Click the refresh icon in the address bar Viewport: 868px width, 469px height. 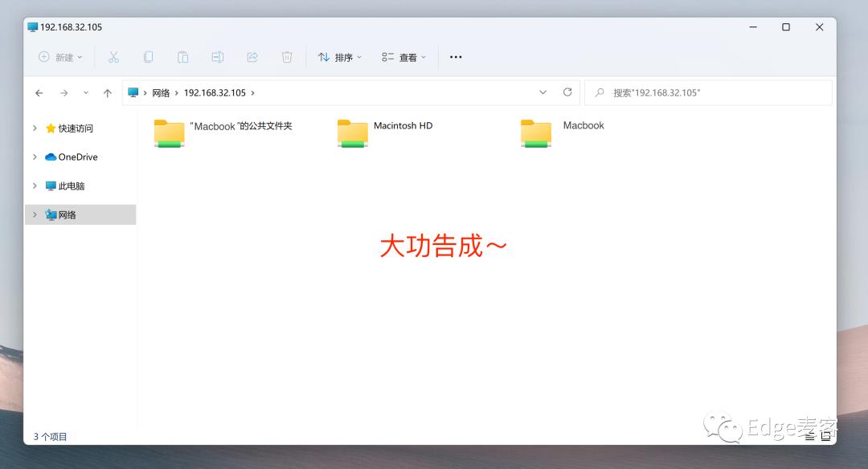pyautogui.click(x=568, y=92)
